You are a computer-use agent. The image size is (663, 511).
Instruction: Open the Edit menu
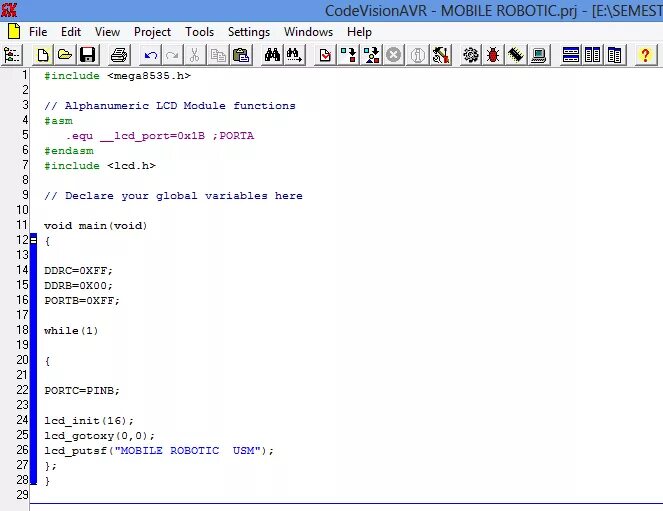tap(71, 32)
